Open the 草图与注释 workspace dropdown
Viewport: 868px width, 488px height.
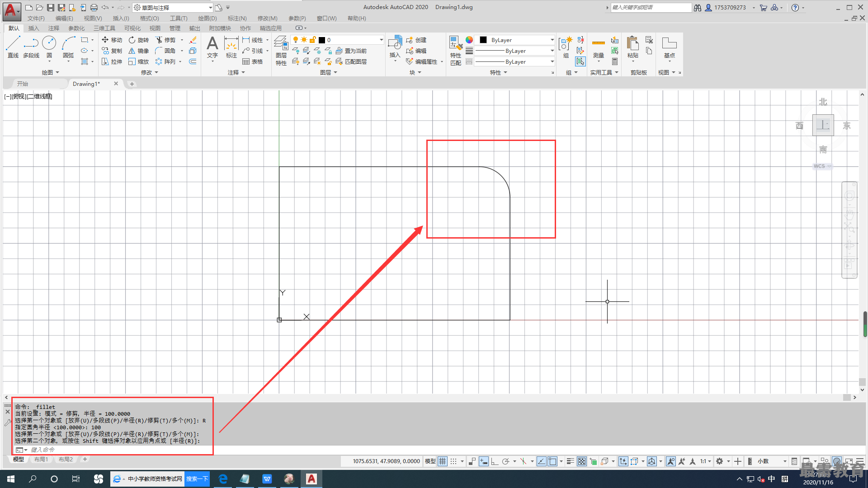point(173,8)
